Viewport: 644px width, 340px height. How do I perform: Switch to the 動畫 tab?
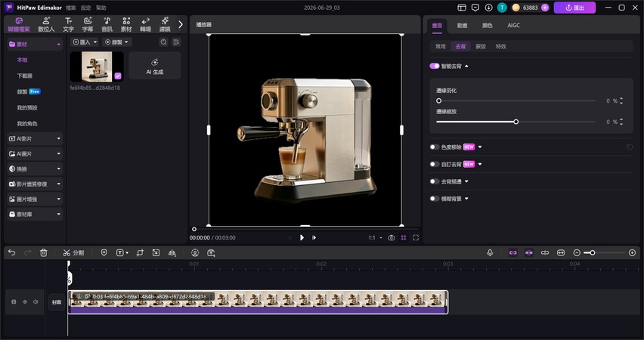(x=462, y=26)
